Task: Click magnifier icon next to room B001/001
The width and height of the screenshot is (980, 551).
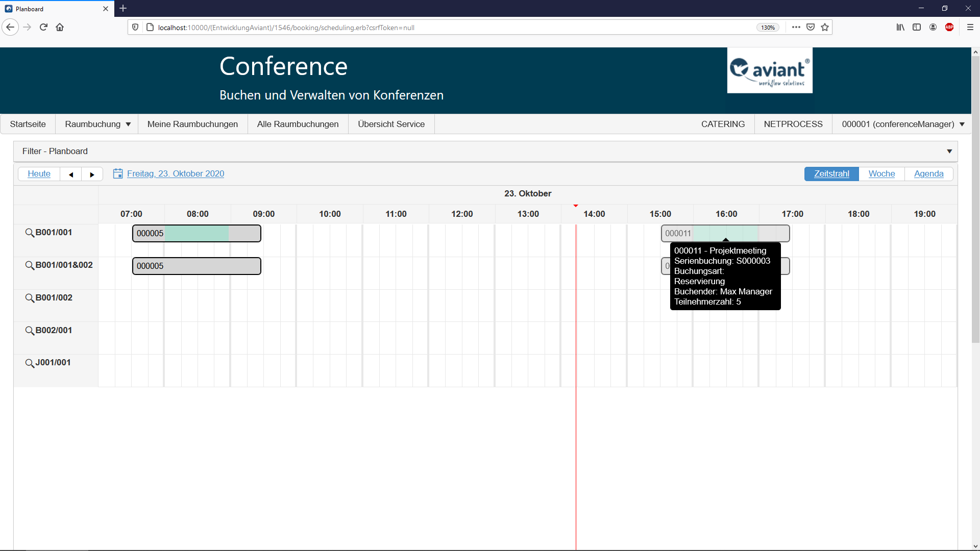Action: click(30, 233)
